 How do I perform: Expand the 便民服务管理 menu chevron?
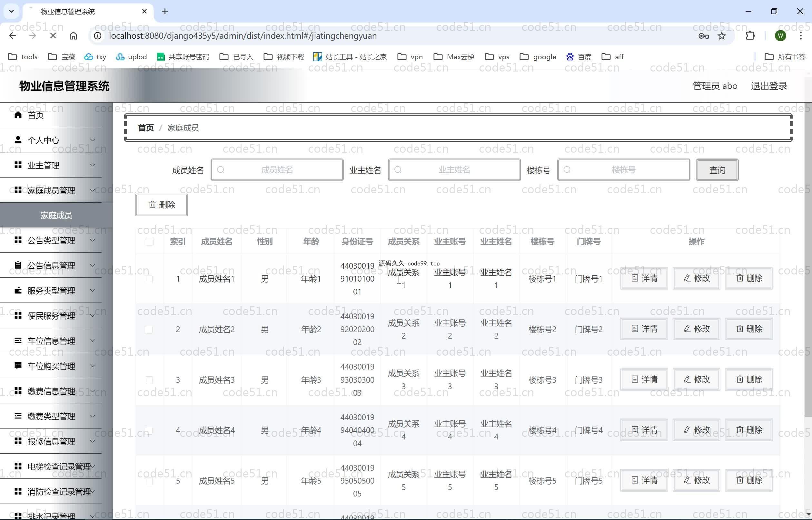tap(93, 315)
